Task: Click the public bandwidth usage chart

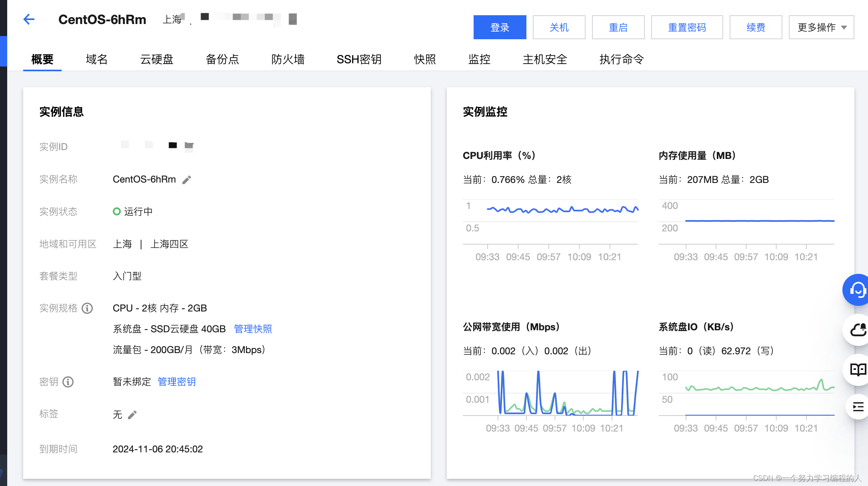Action: click(x=550, y=402)
